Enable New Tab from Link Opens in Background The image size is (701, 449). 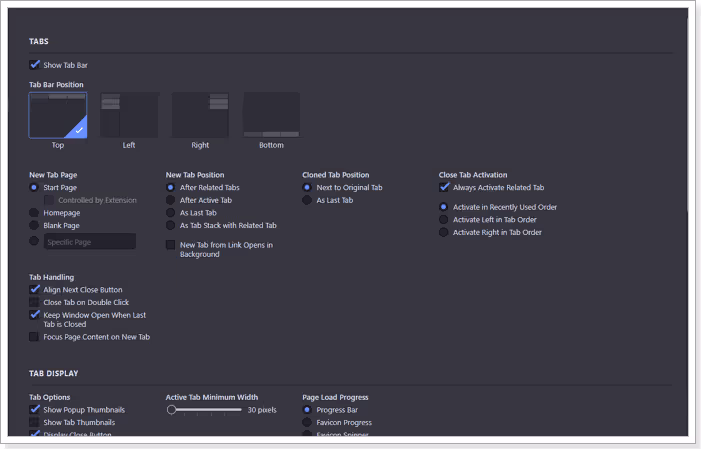[x=170, y=245]
